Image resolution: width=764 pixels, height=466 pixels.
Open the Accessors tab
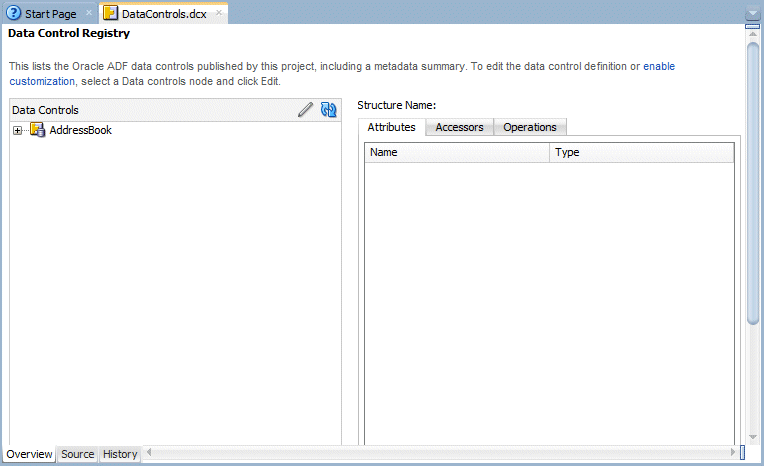459,127
